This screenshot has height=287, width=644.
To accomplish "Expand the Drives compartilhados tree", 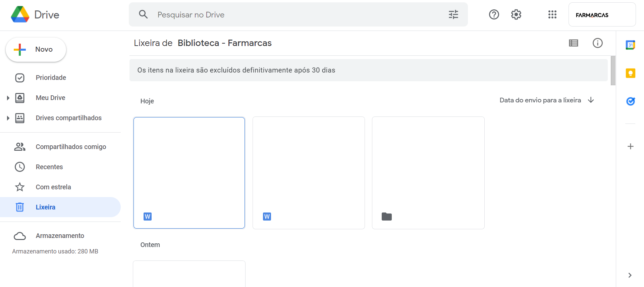I will (8, 118).
